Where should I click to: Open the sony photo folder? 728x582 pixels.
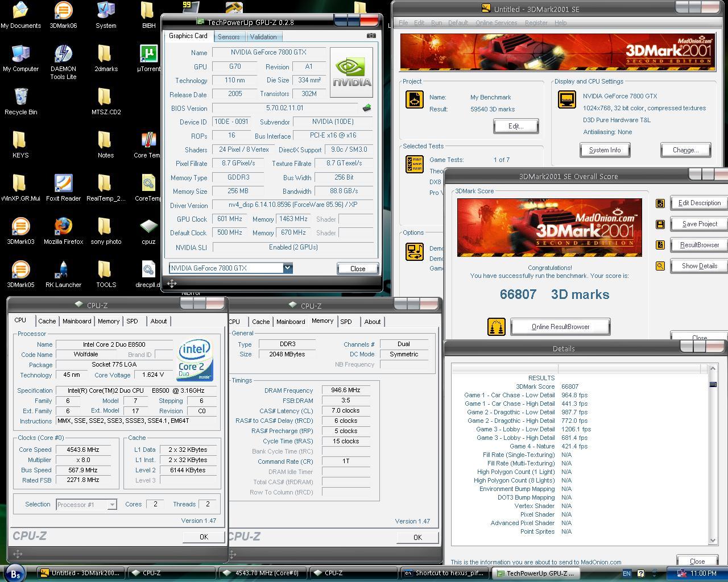click(106, 231)
